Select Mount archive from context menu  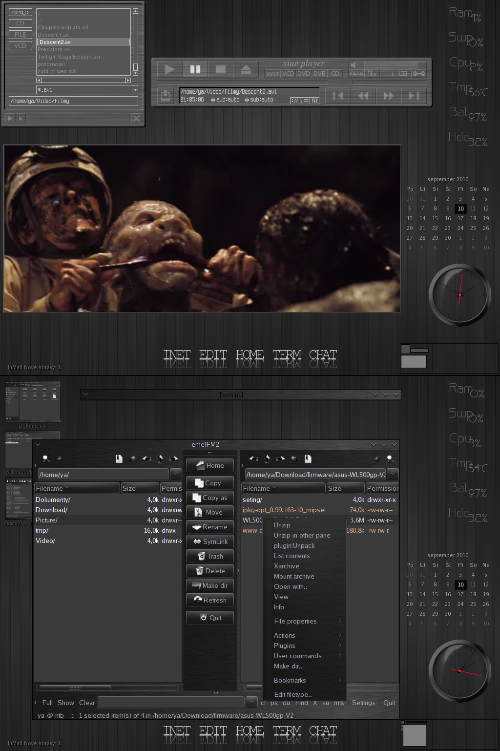[x=294, y=576]
